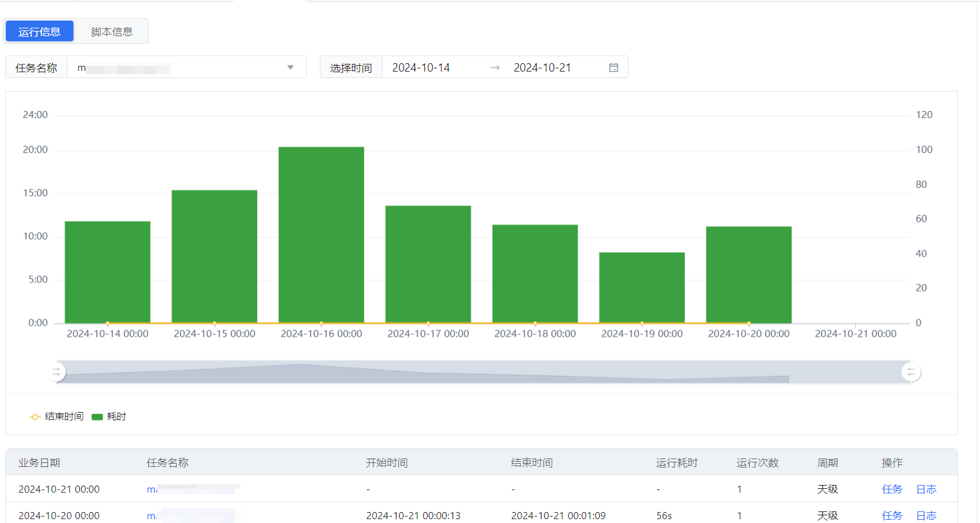Click the 运行耗时 column header
This screenshot has width=980, height=523.
[677, 463]
